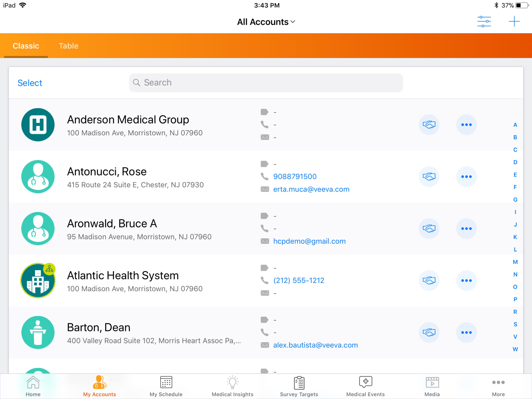This screenshot has width=532, height=399.
Task: Select the Classic view tab
Action: (x=26, y=46)
